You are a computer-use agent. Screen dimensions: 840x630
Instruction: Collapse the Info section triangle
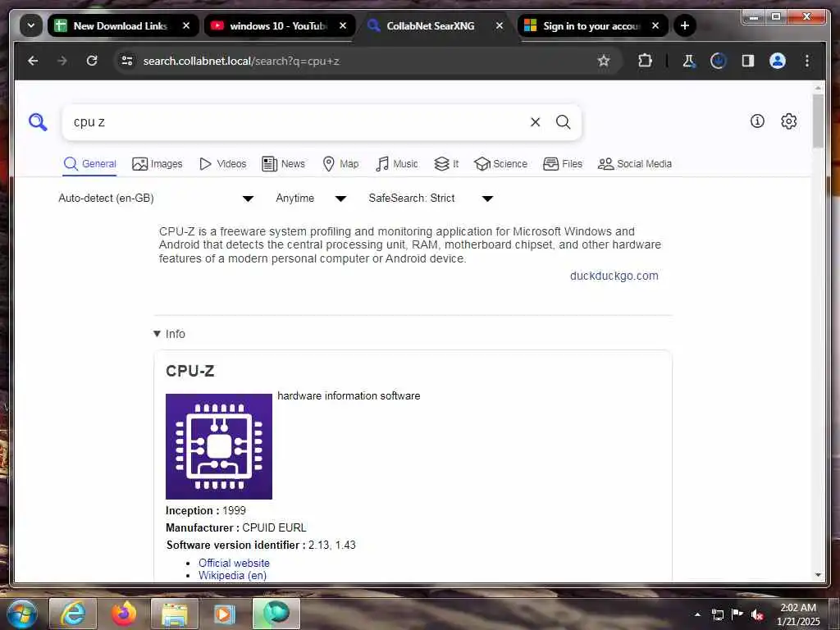point(157,334)
